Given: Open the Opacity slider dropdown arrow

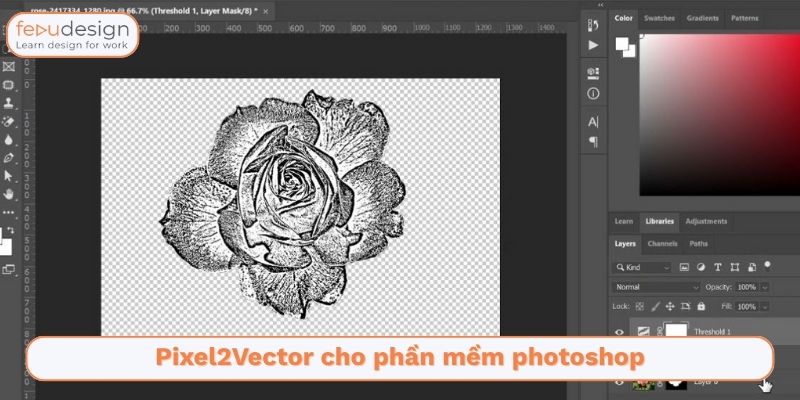Looking at the screenshot, I should 764,287.
